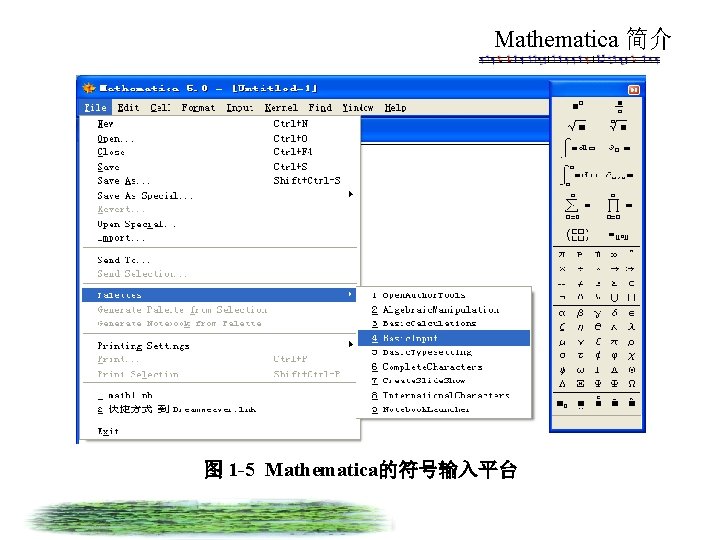Insert the partial derivative template
This screenshot has height=540, width=720.
click(620, 148)
